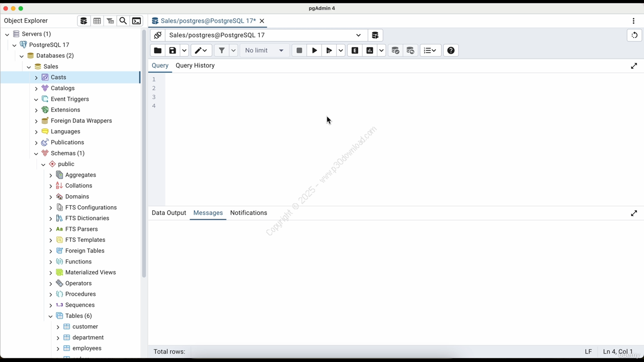Click the new connection database icon
This screenshot has height=362, width=644.
(375, 35)
